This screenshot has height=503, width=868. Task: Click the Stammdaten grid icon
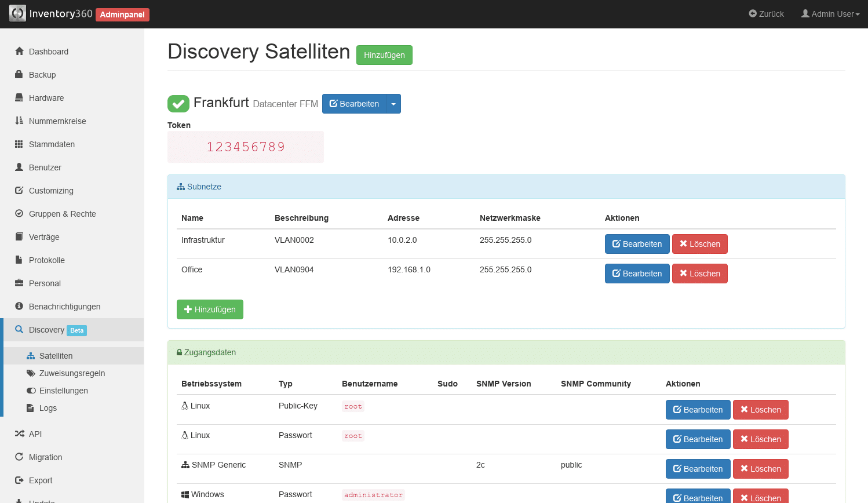tap(19, 144)
